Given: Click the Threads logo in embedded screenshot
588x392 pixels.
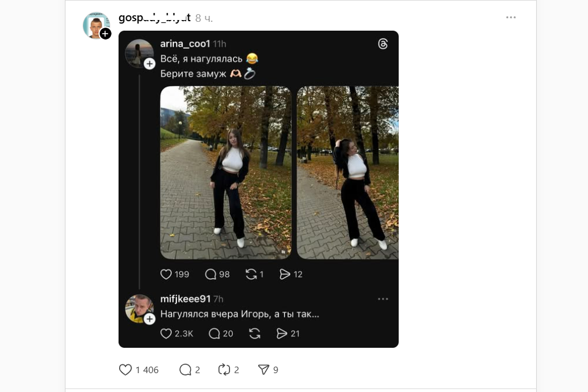Looking at the screenshot, I should (x=383, y=44).
